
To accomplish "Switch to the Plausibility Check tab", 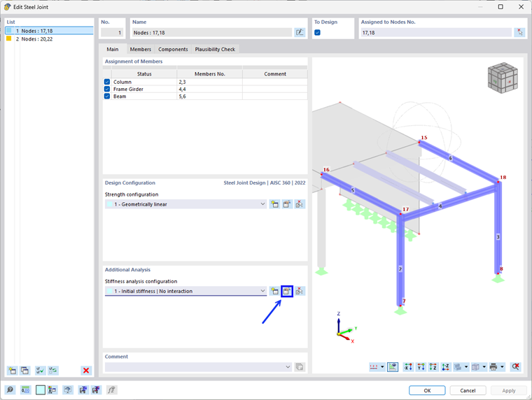I will pos(215,49).
